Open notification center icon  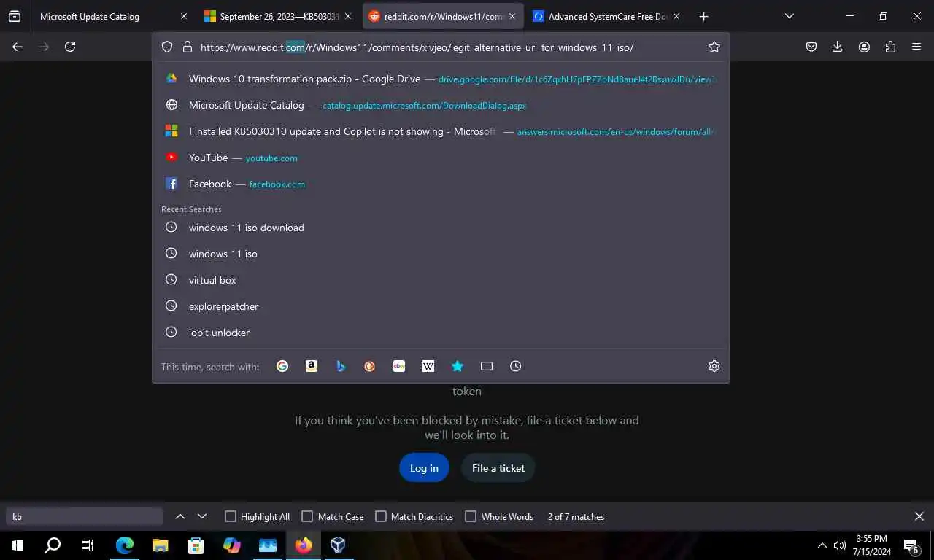point(911,545)
